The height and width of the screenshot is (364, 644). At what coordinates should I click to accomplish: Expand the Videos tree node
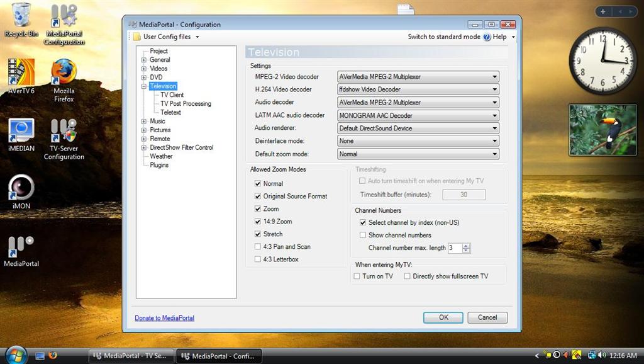pos(144,69)
